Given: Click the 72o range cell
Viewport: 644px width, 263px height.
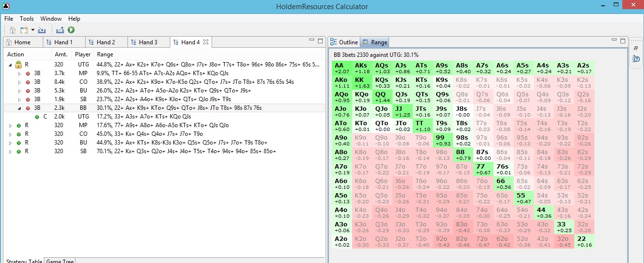Looking at the screenshot, I should point(484,242).
